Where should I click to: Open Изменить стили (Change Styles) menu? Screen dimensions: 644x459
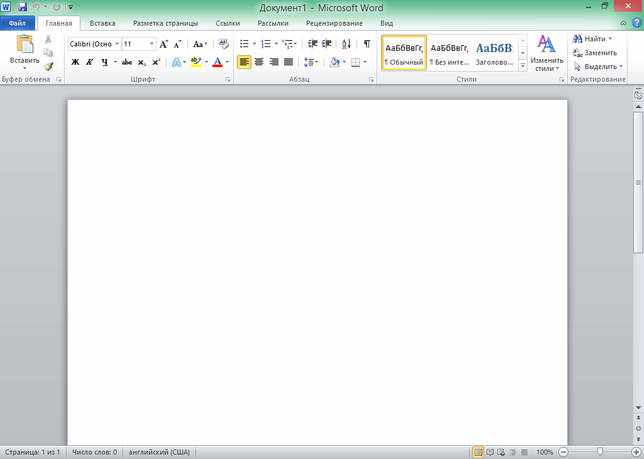546,53
